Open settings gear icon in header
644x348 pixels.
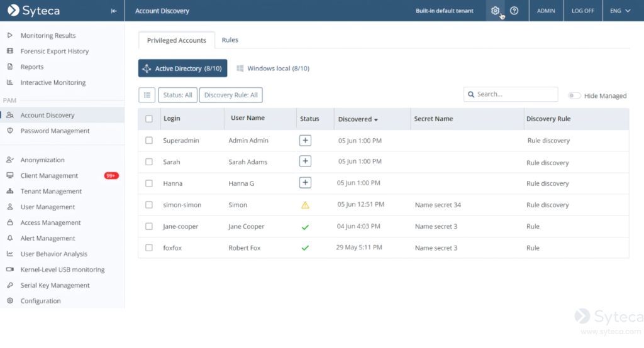coord(495,11)
